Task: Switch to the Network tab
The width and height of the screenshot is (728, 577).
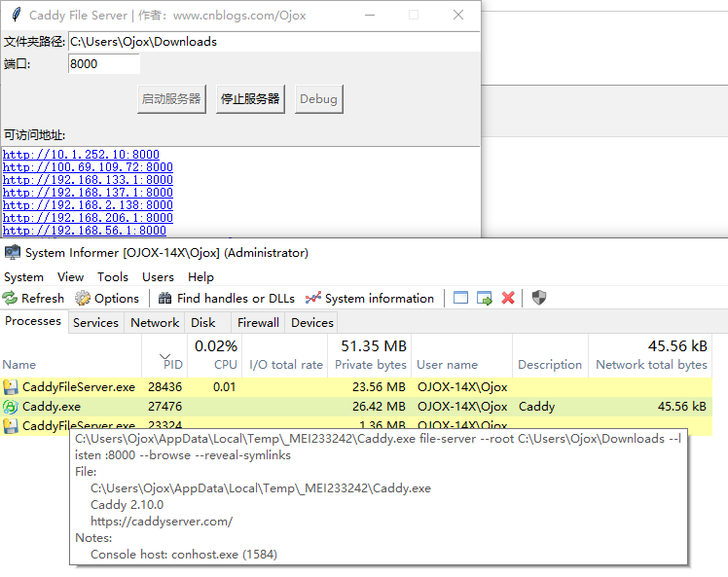Action: click(x=155, y=323)
